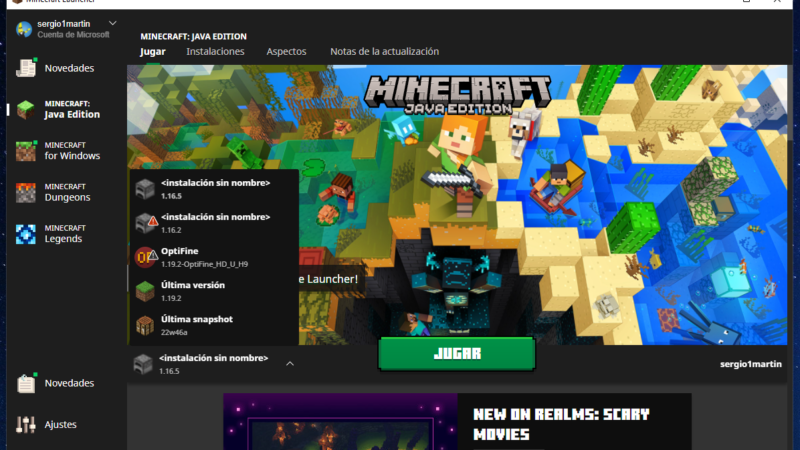
Task: Click the sergio1martin account avatar
Action: coord(23,29)
